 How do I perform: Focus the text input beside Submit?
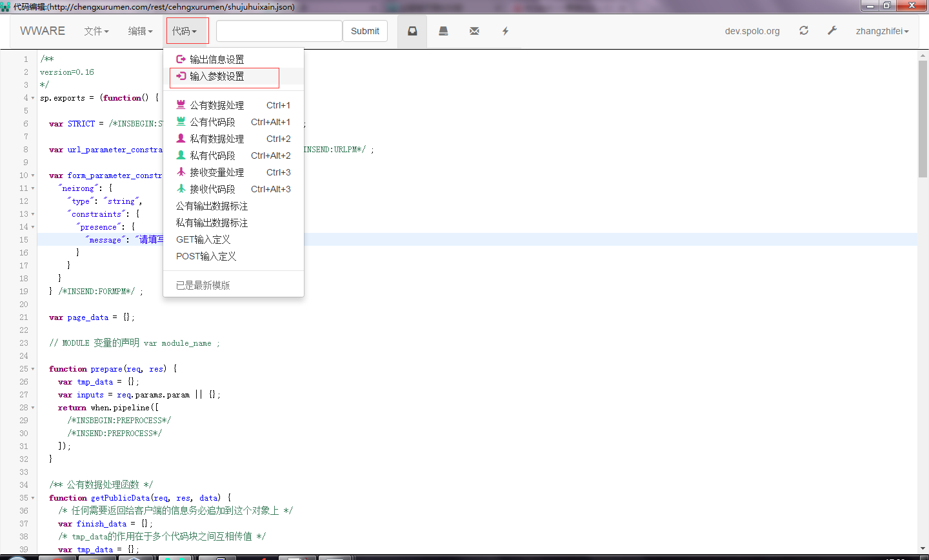coord(279,31)
